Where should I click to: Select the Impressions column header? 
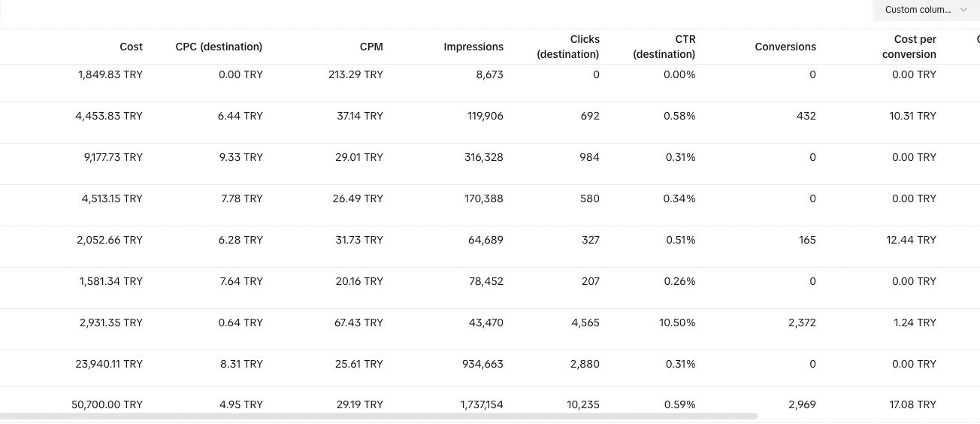(473, 47)
